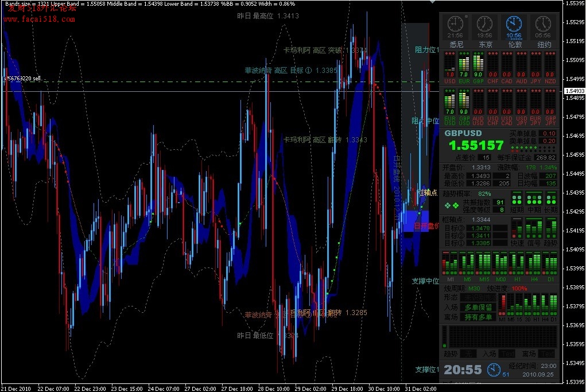The height and width of the screenshot is (392, 586).
Task: Click the exit signal 持有多单 field
Action: 478,317
